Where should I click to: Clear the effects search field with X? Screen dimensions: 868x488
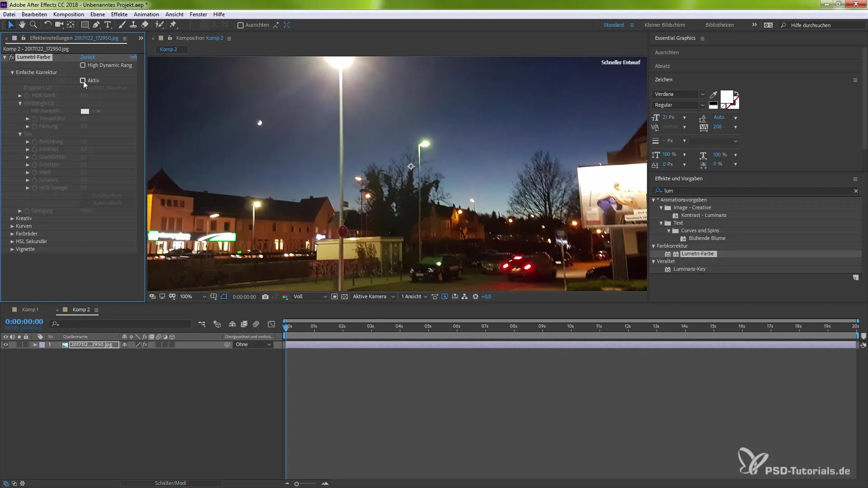856,191
